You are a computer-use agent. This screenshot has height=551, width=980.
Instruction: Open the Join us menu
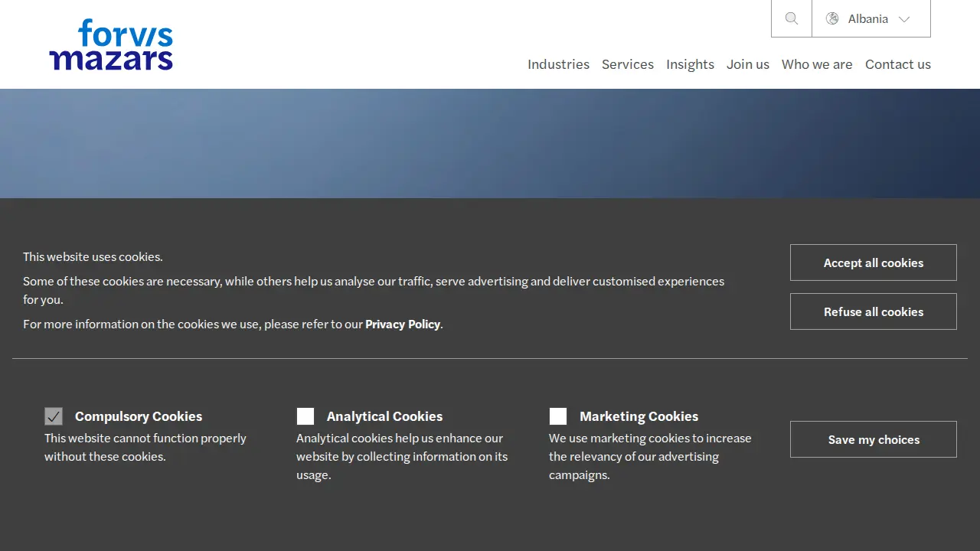pyautogui.click(x=748, y=64)
